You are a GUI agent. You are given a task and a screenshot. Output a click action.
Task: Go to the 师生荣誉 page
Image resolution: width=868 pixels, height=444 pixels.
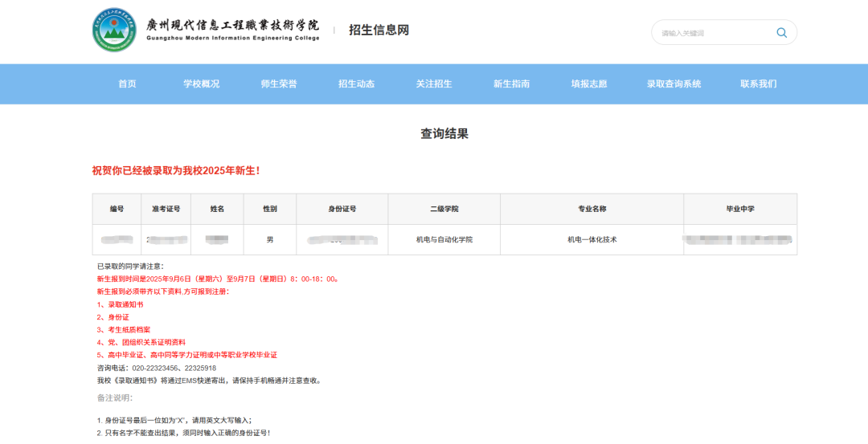pos(279,84)
